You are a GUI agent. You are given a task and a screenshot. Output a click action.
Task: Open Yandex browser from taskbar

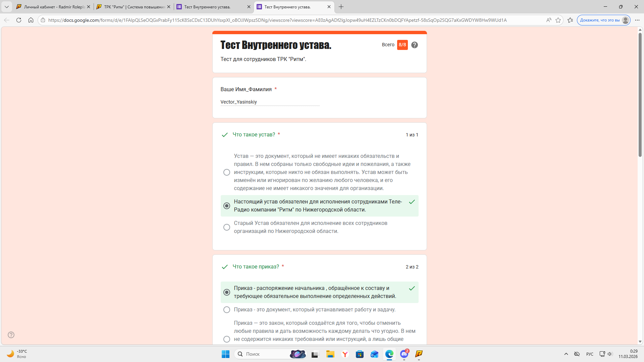click(x=345, y=354)
